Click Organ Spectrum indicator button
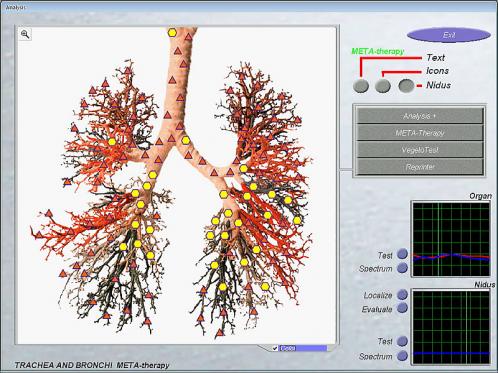 [402, 268]
